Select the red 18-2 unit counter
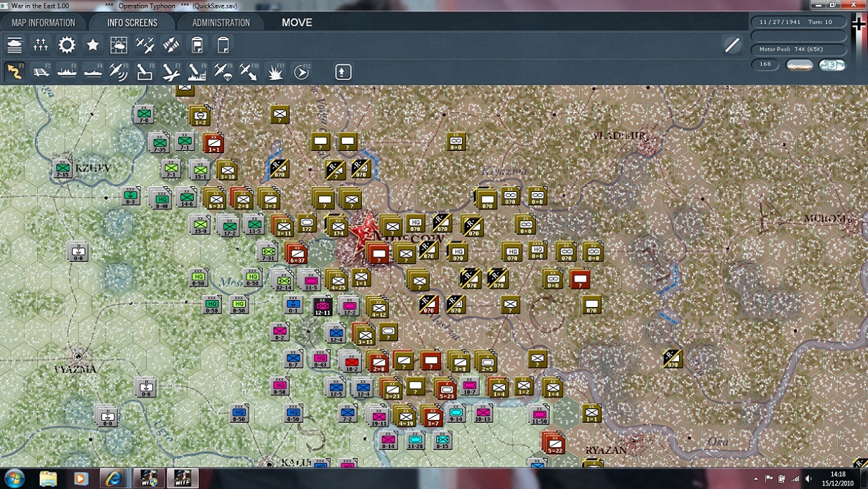Image resolution: width=868 pixels, height=489 pixels. coord(351,362)
